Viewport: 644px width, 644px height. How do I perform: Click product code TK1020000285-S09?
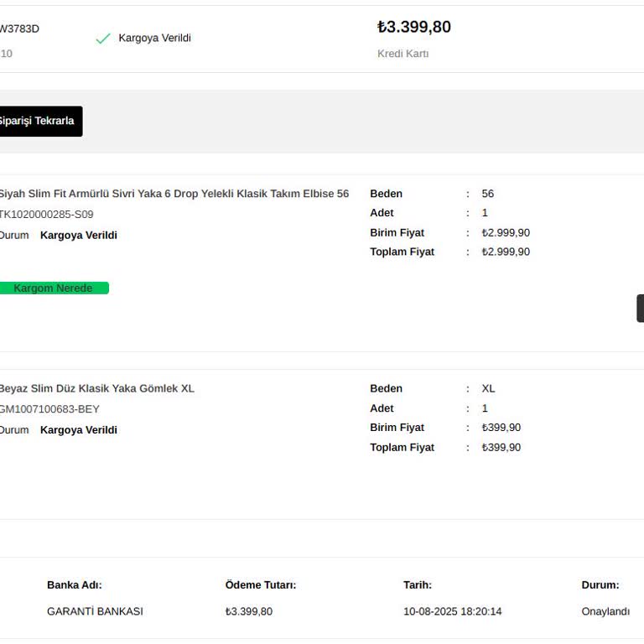[46, 215]
